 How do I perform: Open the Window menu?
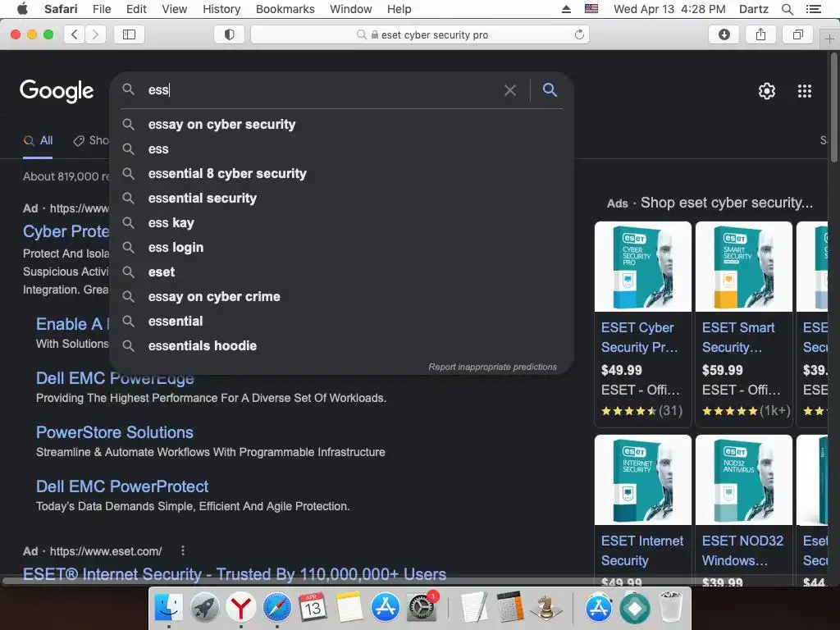[x=350, y=9]
